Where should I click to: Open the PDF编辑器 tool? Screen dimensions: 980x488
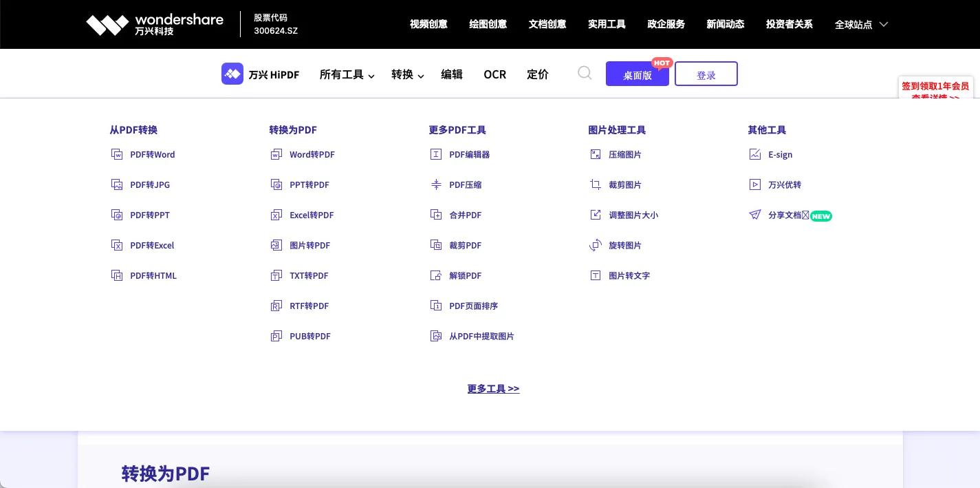(469, 154)
